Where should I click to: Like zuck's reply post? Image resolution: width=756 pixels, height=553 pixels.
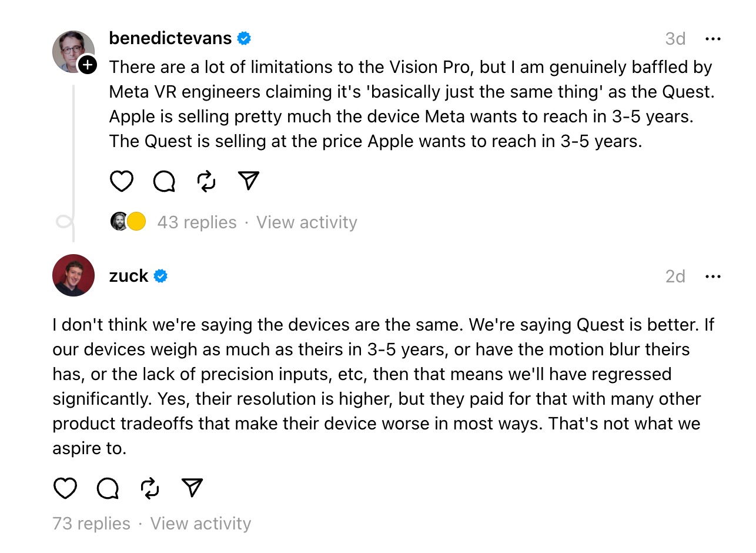(x=65, y=488)
